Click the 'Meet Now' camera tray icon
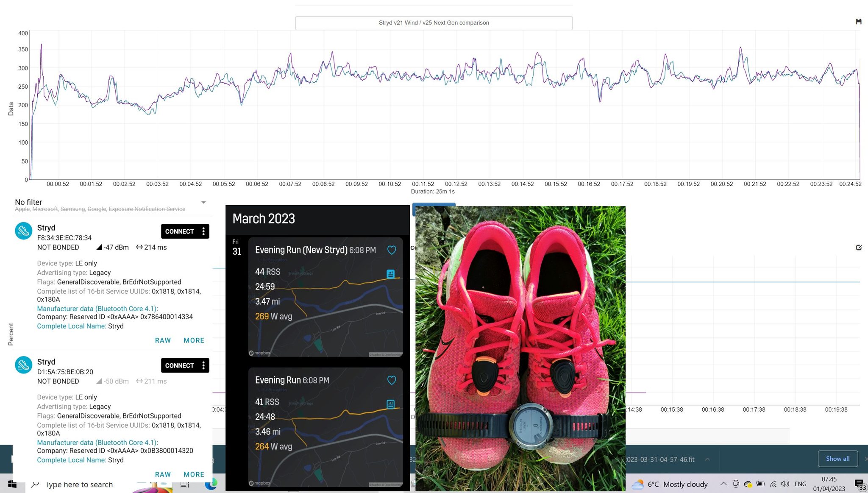This screenshot has height=493, width=868. tap(736, 484)
